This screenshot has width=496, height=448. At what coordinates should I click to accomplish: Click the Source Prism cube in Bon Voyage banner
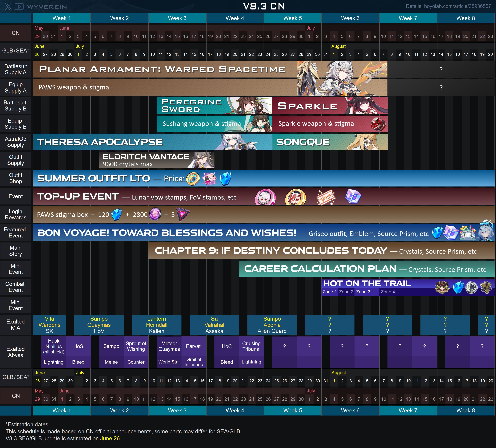point(451,233)
